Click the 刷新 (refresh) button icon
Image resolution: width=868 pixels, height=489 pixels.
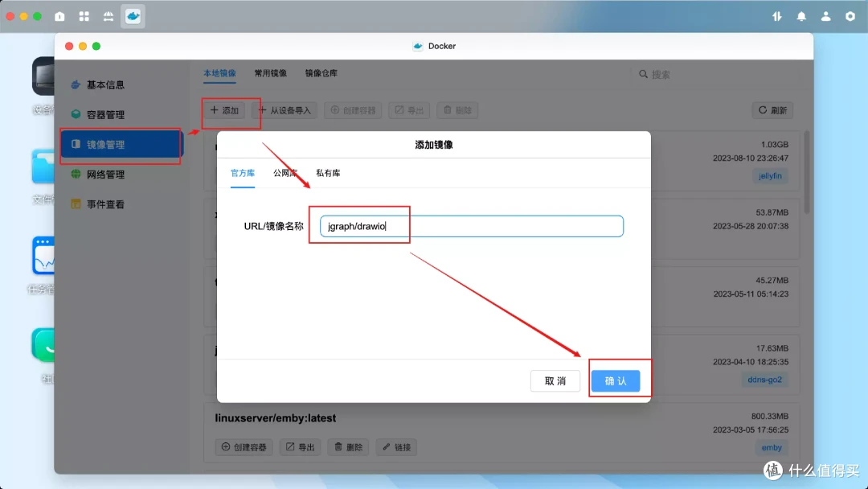point(772,110)
